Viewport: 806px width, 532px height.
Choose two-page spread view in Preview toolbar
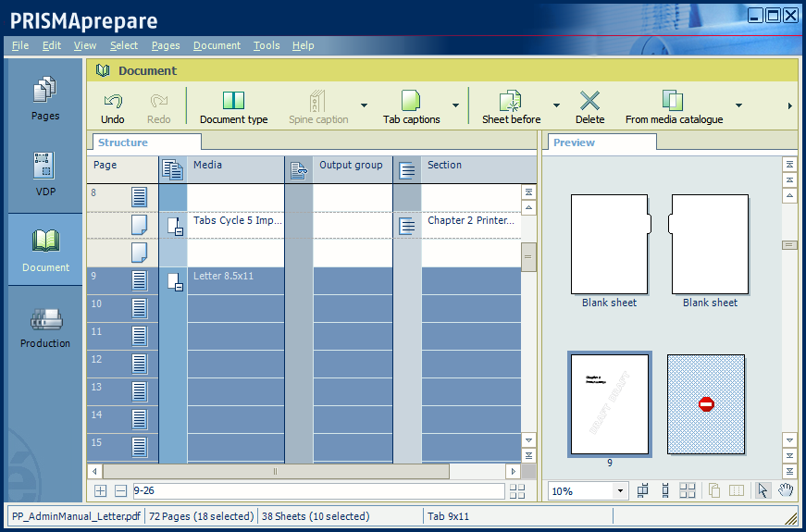(642, 491)
